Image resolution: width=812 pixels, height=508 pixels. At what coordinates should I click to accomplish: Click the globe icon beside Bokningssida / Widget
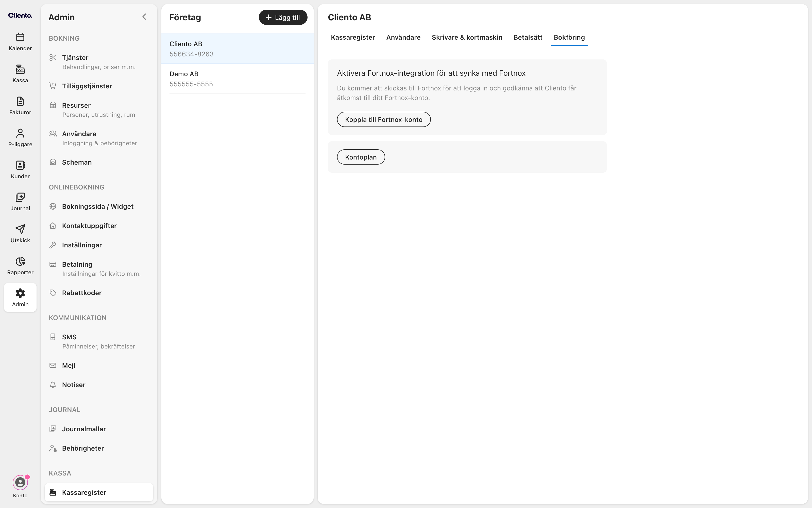coord(53,206)
